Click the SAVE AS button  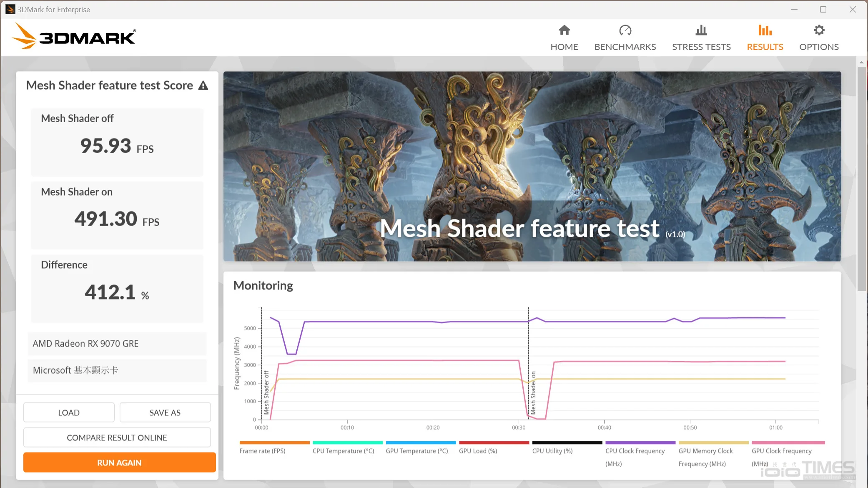165,413
